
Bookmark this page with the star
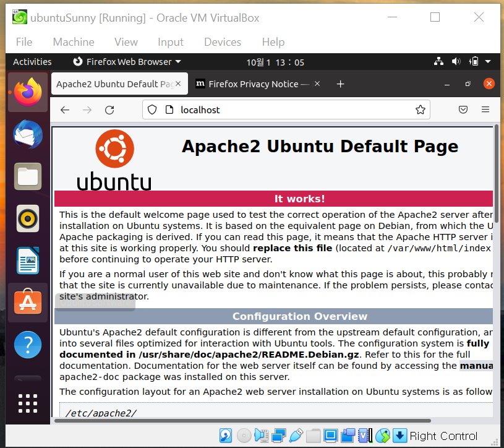point(420,110)
